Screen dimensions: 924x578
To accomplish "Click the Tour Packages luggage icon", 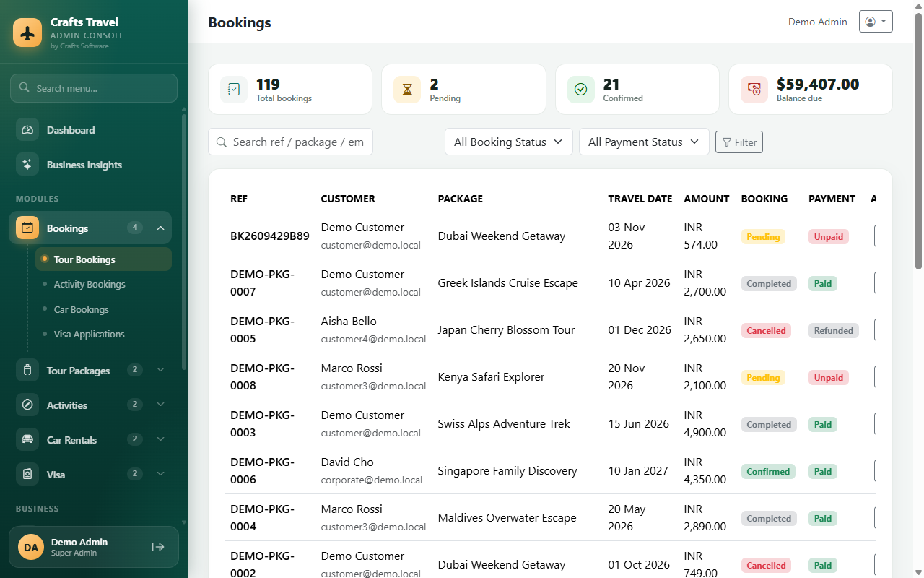I will (27, 371).
